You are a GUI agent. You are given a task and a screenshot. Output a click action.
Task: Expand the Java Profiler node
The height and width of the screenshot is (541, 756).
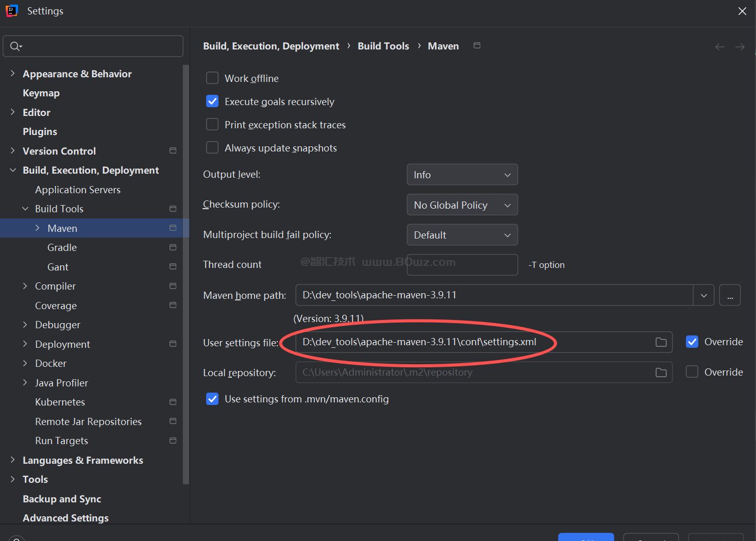point(25,382)
